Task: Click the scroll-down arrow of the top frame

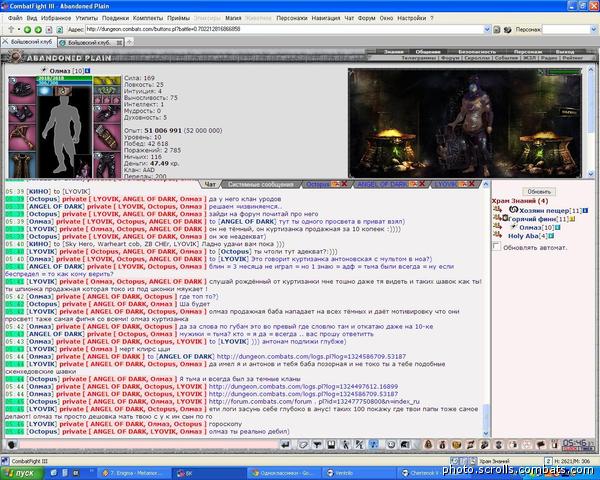Action: (x=591, y=174)
